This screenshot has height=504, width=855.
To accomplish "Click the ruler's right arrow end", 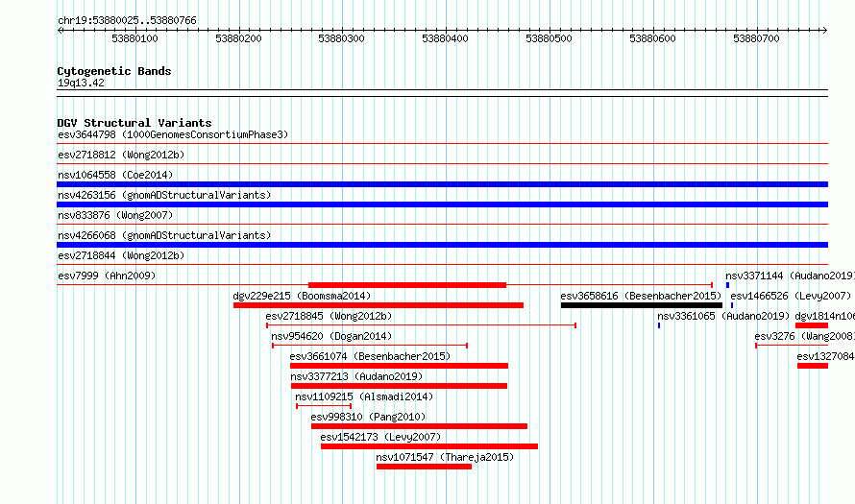I will (824, 31).
